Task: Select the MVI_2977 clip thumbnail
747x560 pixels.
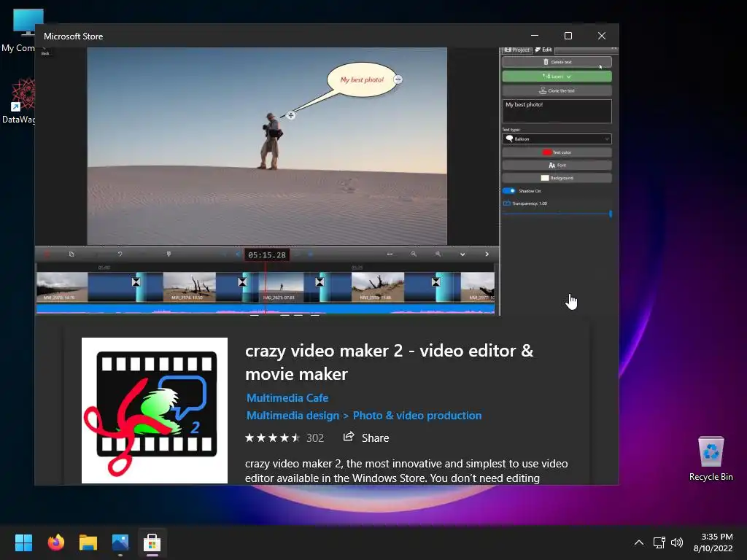Action: [477, 287]
